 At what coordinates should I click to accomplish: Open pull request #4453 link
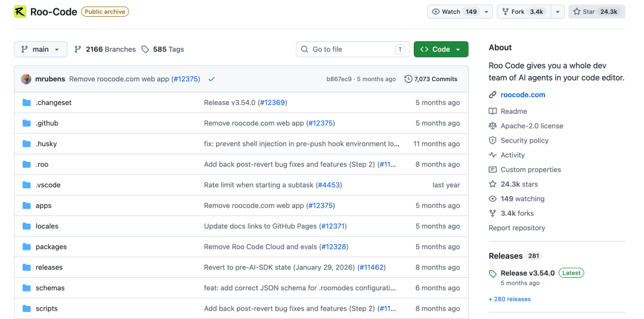[329, 185]
